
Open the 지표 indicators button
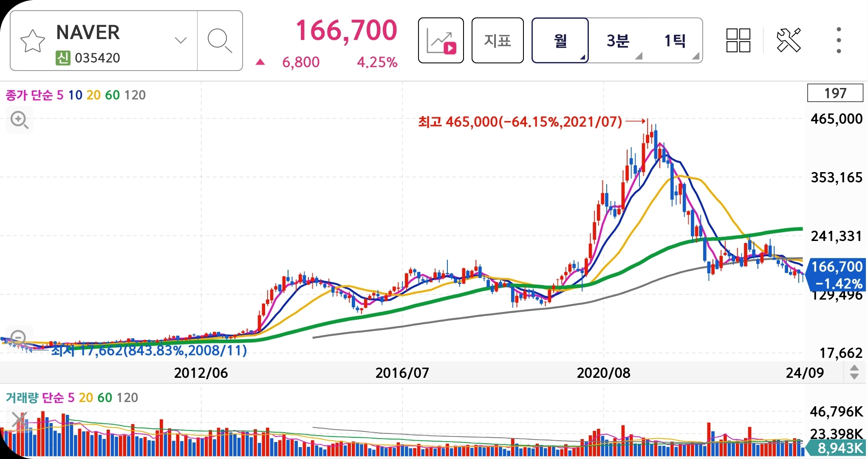point(498,40)
